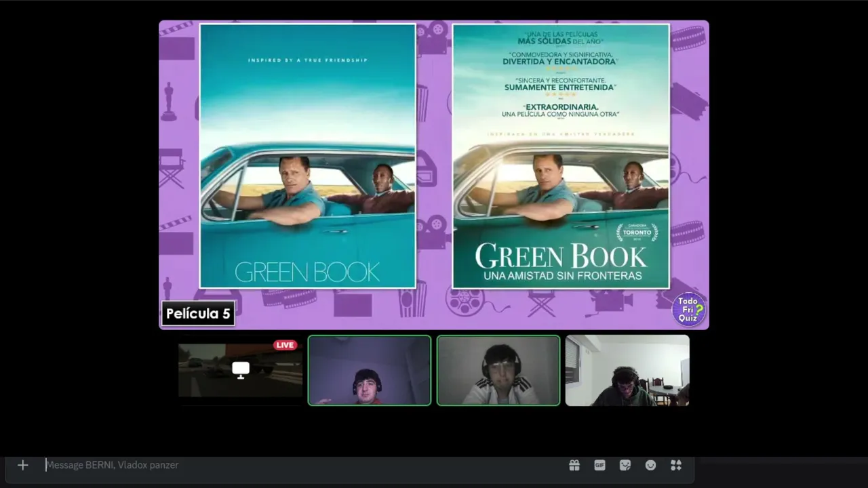This screenshot has height=488, width=868.
Task: Click the "Película 5" label
Action: coord(198,314)
